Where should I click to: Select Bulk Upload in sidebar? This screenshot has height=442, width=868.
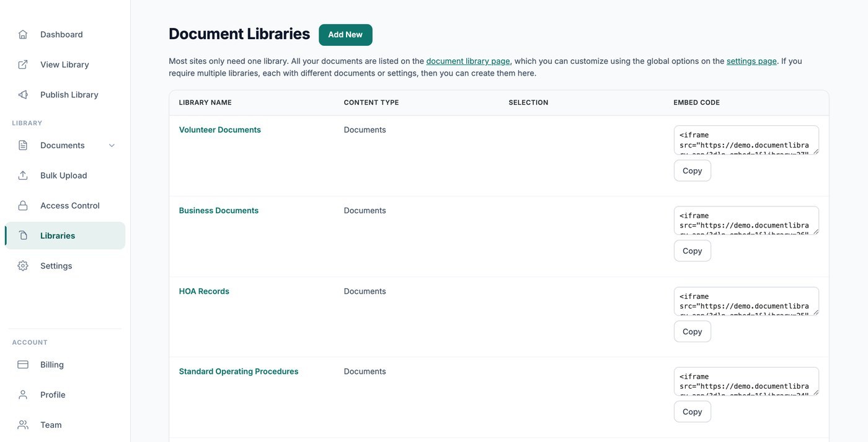(65, 175)
